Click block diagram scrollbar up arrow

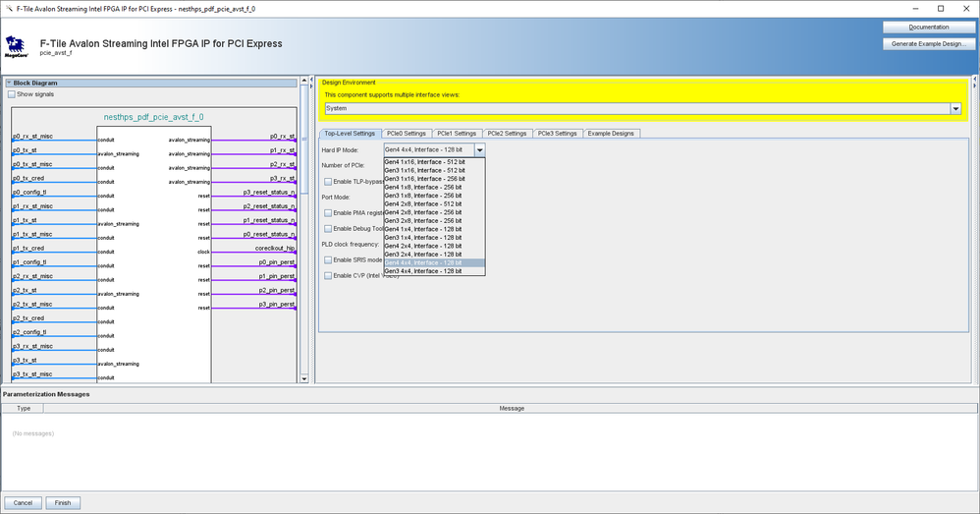304,80
